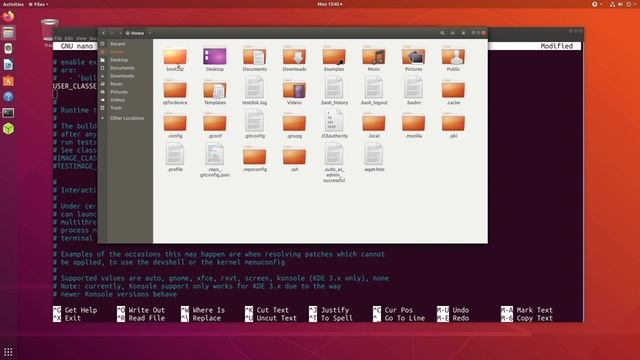Select Downloads in the Files sidebar

pos(126,76)
